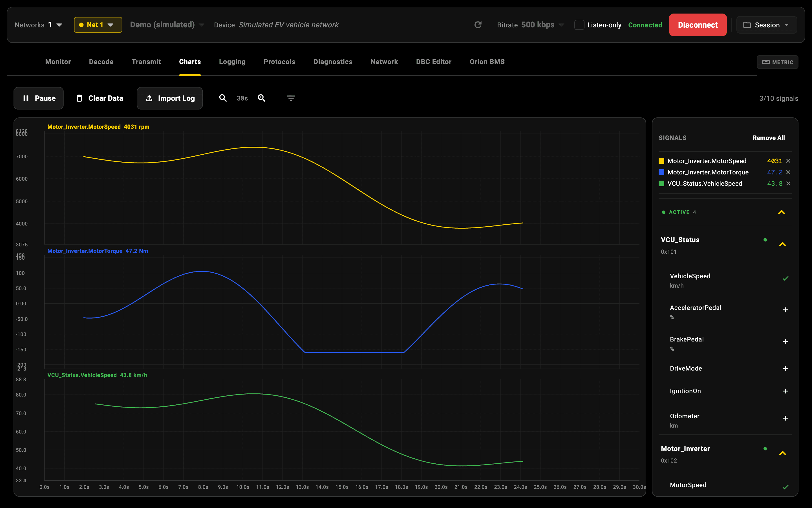This screenshot has width=812, height=508.
Task: Click the 0x102 message ID
Action: coord(669,461)
